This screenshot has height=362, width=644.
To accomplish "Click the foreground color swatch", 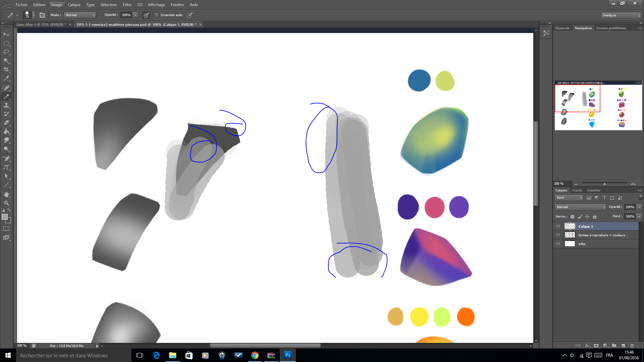I will (5, 217).
